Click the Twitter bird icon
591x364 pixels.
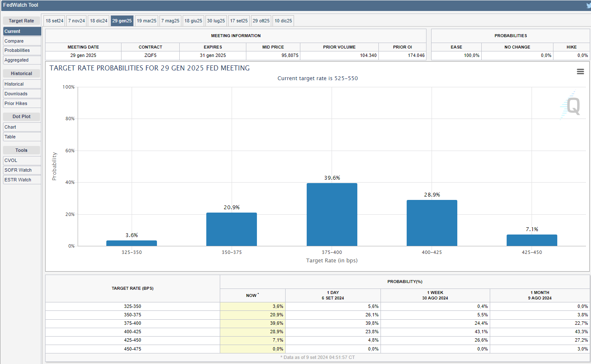click(588, 5)
